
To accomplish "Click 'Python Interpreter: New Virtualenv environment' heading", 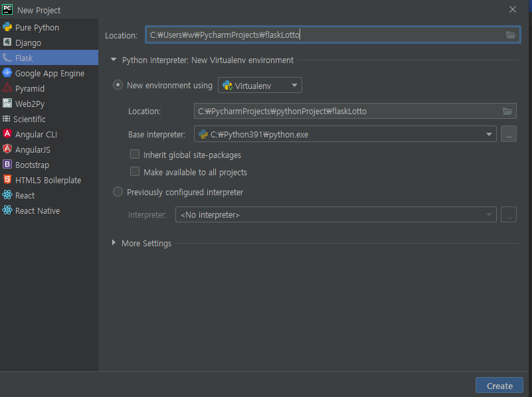I will click(x=208, y=60).
